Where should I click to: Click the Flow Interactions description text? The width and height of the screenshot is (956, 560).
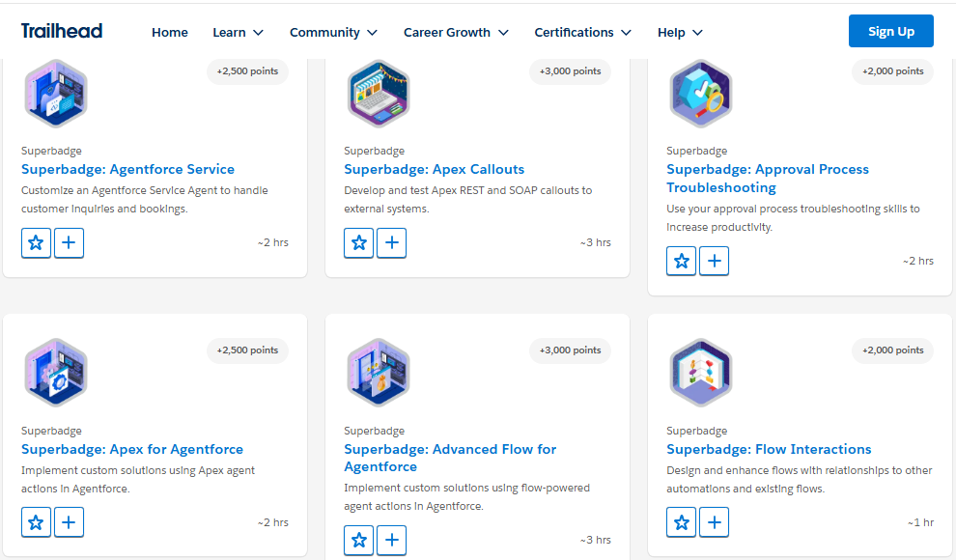coord(800,480)
